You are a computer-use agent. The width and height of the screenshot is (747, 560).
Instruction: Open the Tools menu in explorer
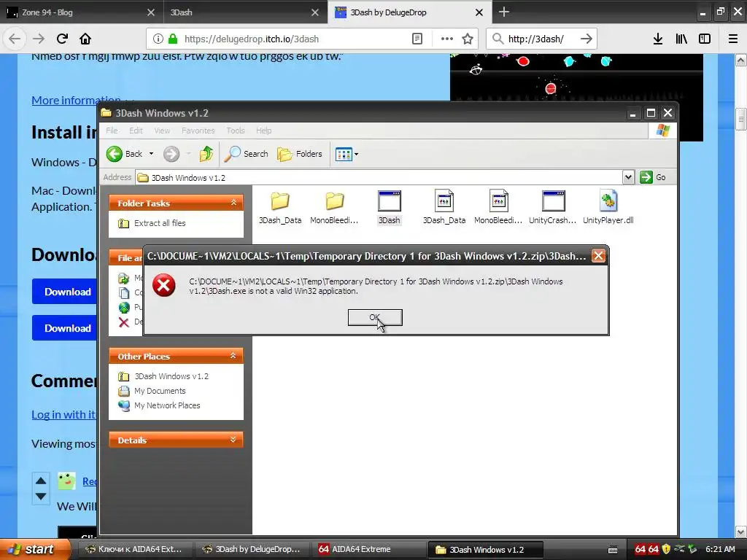coord(236,131)
